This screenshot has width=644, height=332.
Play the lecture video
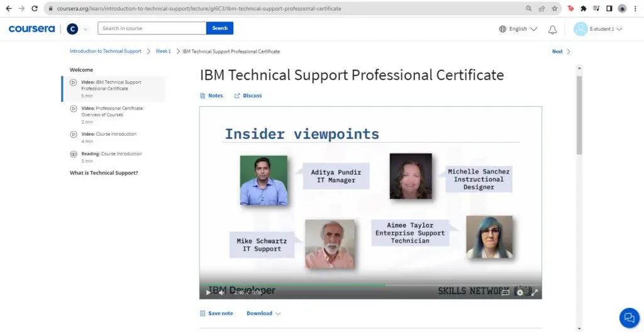[208, 292]
